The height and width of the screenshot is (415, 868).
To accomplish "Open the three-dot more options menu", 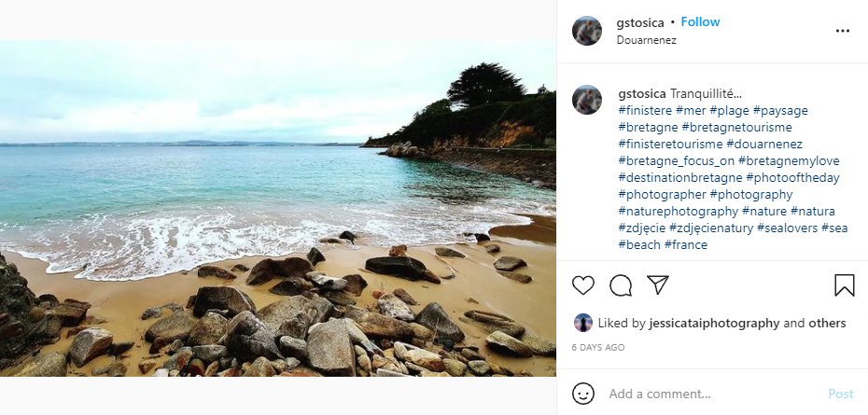I will pos(843,31).
